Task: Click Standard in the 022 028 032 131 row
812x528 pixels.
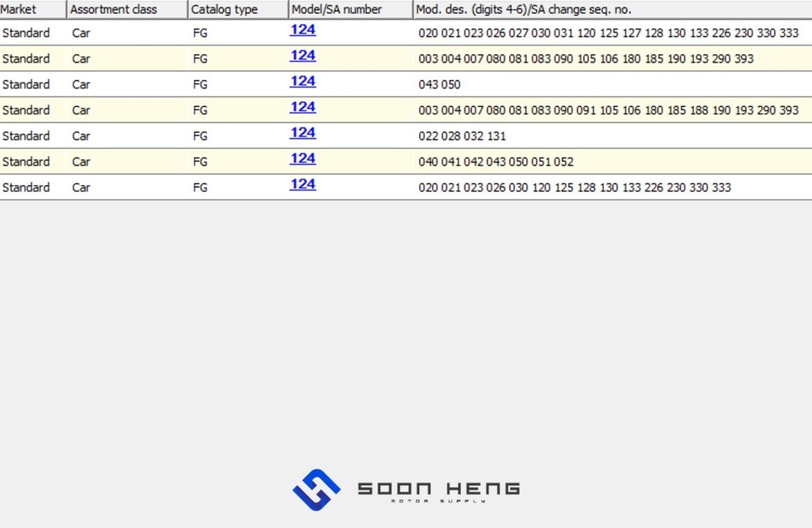Action: coord(26,136)
